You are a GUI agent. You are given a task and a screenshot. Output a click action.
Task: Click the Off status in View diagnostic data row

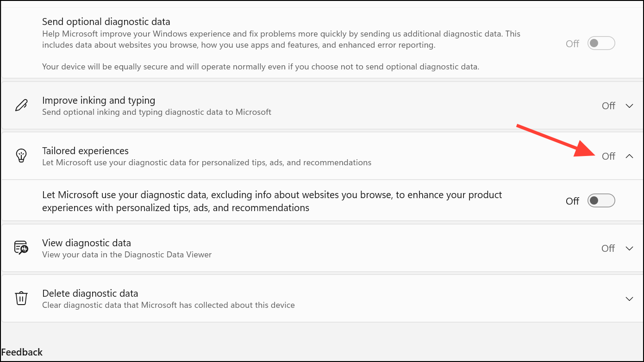pos(608,249)
